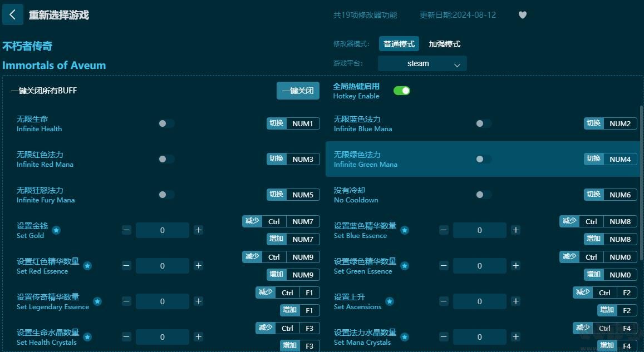Increase Set Ascensions with plus
644x352 pixels.
tap(516, 301)
